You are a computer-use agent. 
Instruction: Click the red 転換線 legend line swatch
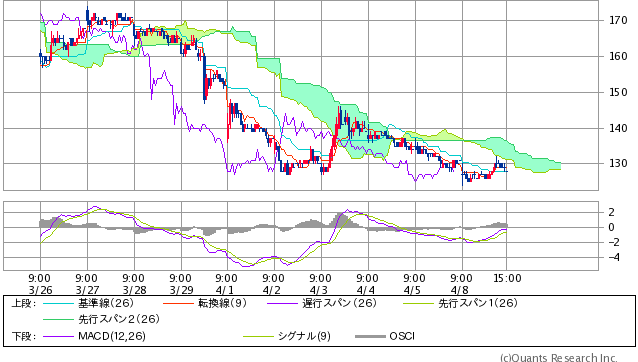pyautogui.click(x=178, y=303)
